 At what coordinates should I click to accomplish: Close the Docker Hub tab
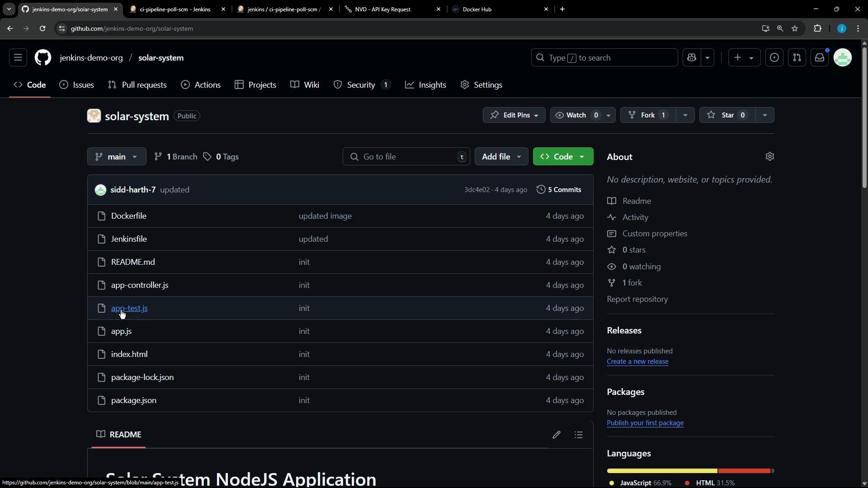point(546,9)
